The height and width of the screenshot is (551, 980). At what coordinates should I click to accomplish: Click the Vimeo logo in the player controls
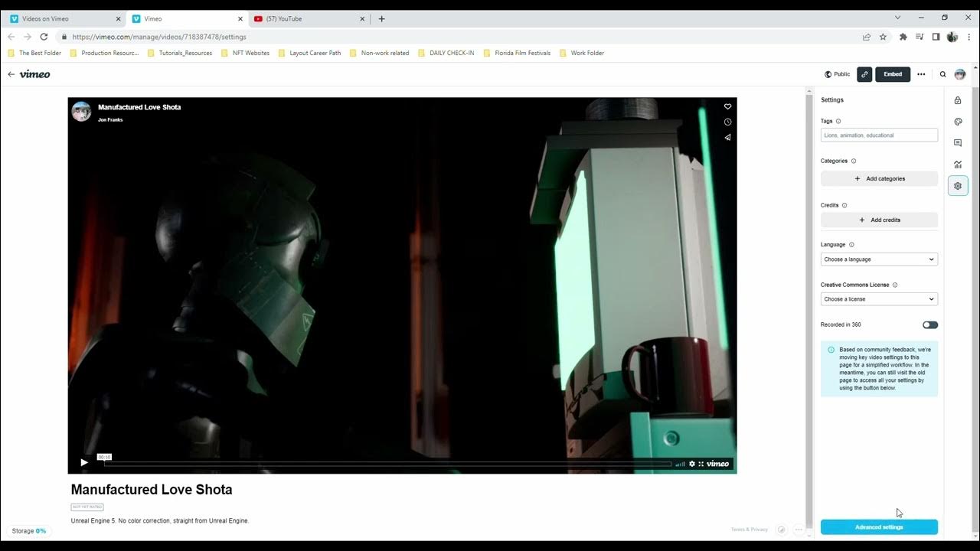coord(718,464)
